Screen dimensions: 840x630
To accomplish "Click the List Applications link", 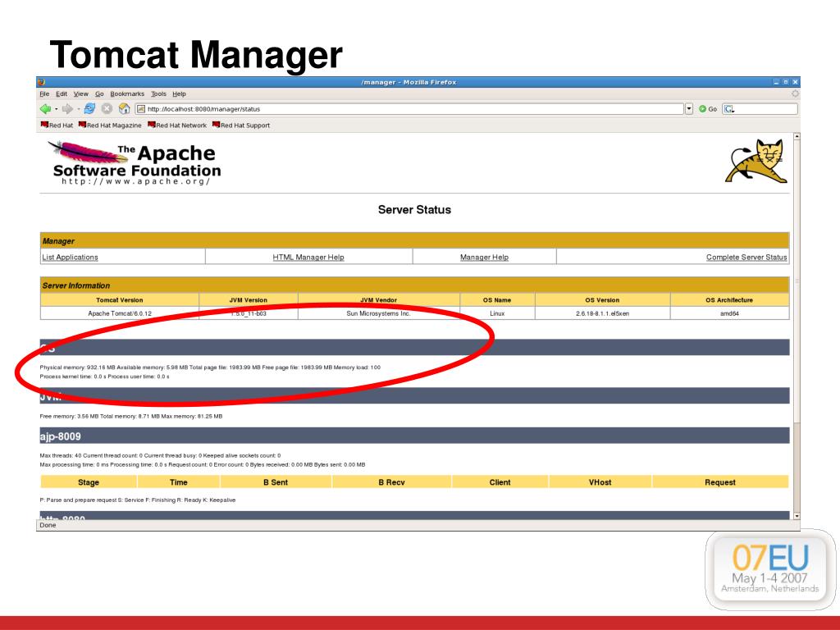I will [71, 257].
